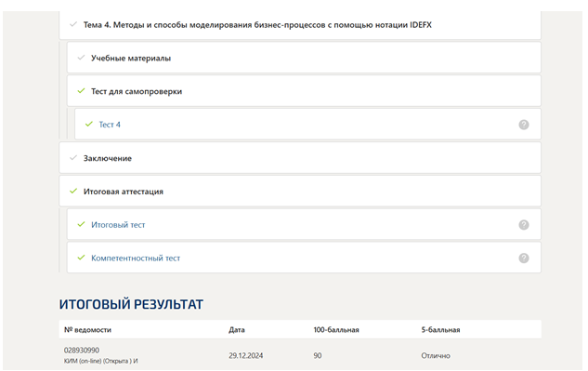Open the Тест 4 link
Image resolution: width=588 pixels, height=371 pixels.
pos(110,125)
